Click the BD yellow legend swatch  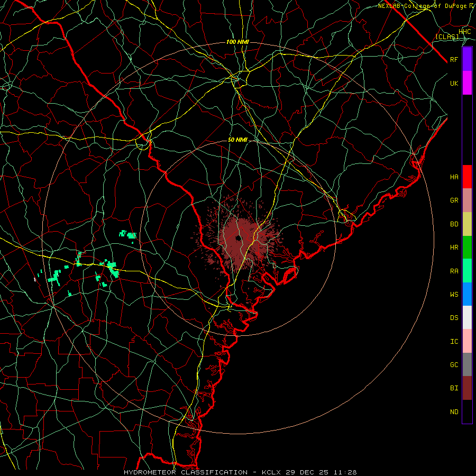pyautogui.click(x=467, y=224)
